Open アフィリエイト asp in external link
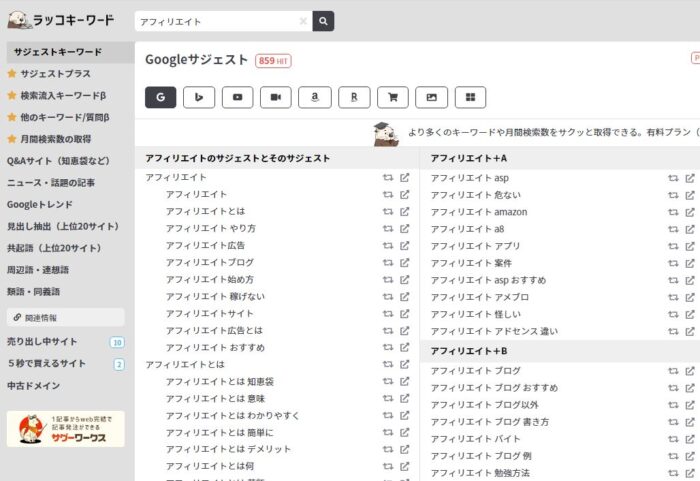700x481 pixels. [689, 178]
